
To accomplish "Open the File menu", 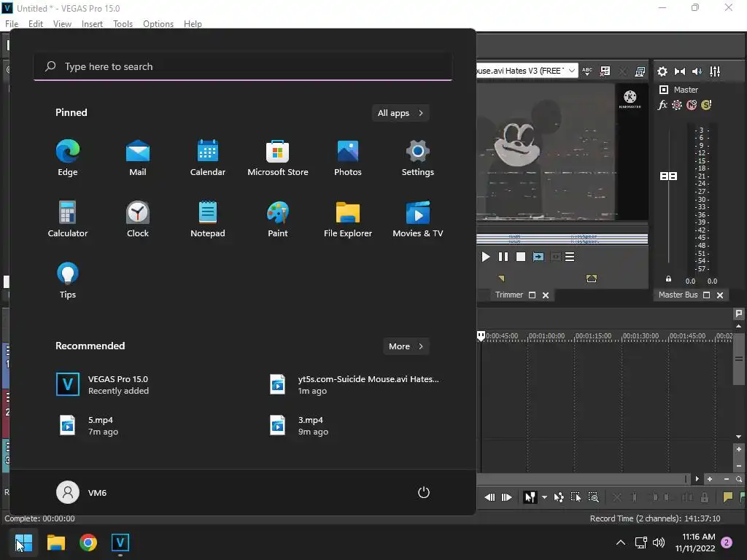I will click(12, 24).
